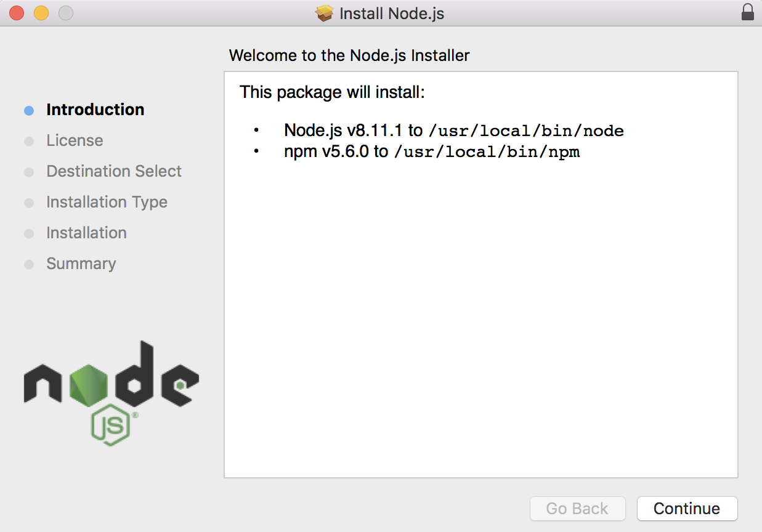Click the package box icon beside window title
762x532 pixels.
(325, 13)
